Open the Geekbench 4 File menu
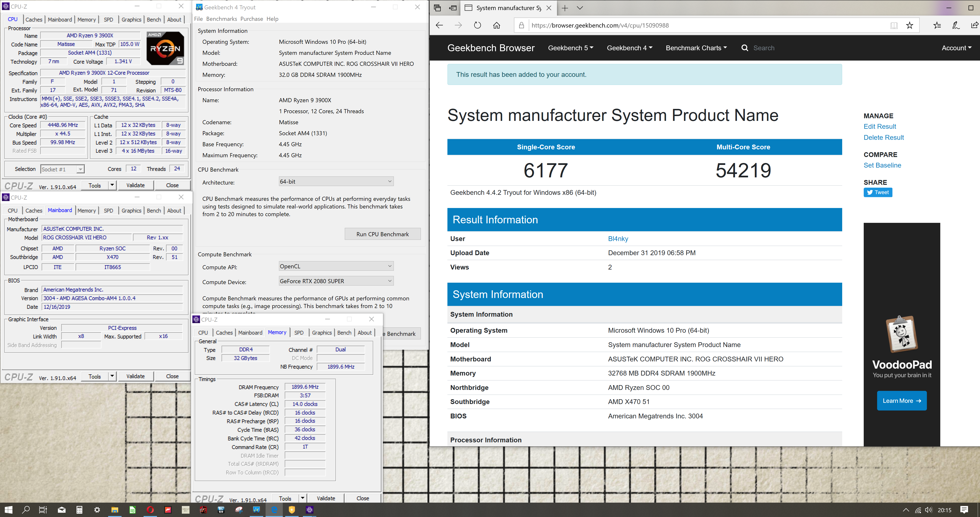Viewport: 980px width, 517px height. [198, 19]
